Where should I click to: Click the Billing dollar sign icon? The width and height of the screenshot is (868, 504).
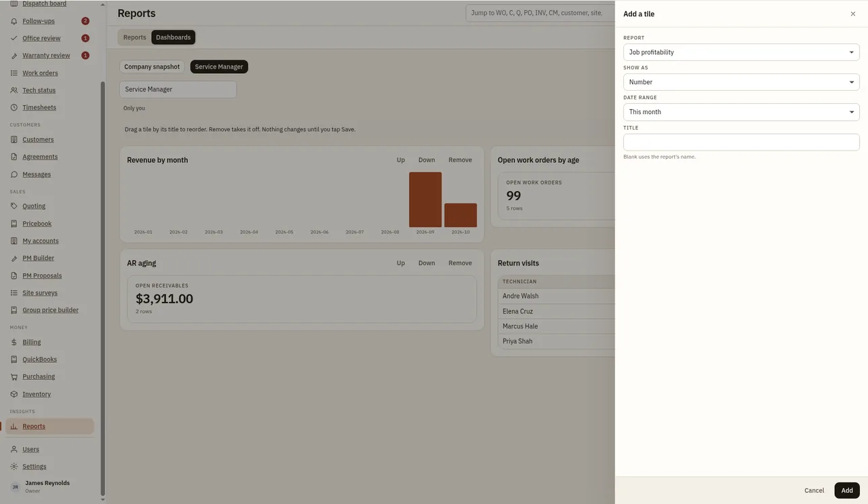[14, 342]
